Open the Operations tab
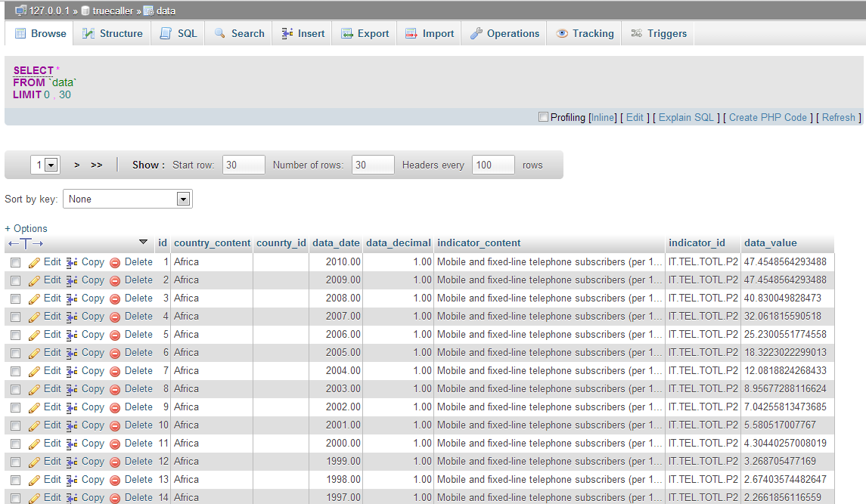Screen dimensions: 866x504 (504, 34)
